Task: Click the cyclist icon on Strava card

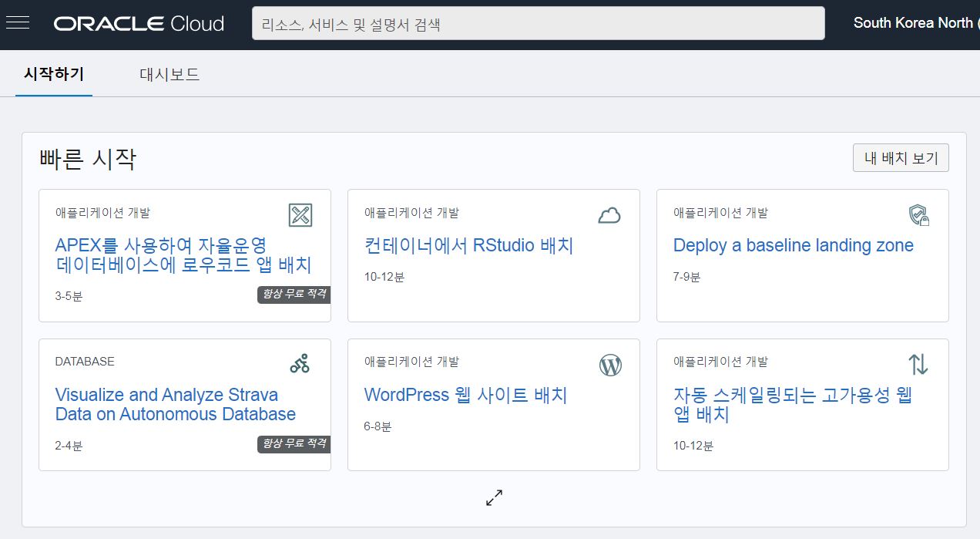Action: [300, 363]
